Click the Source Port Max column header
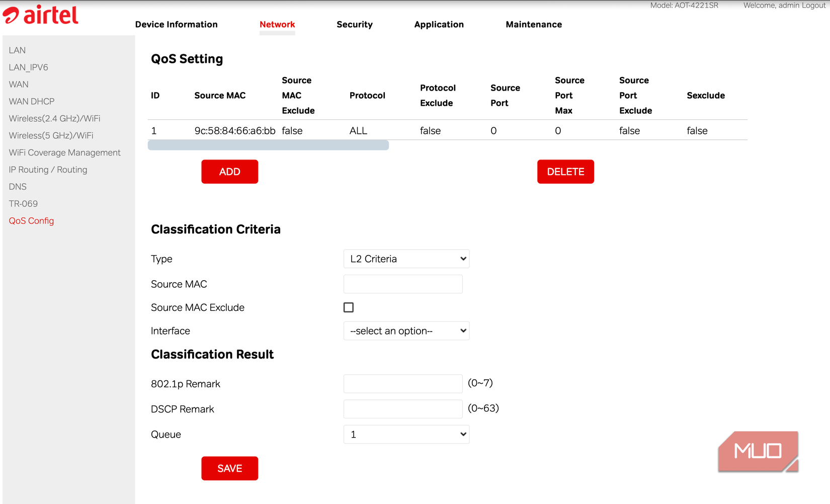Viewport: 830px width, 504px height. coord(569,96)
